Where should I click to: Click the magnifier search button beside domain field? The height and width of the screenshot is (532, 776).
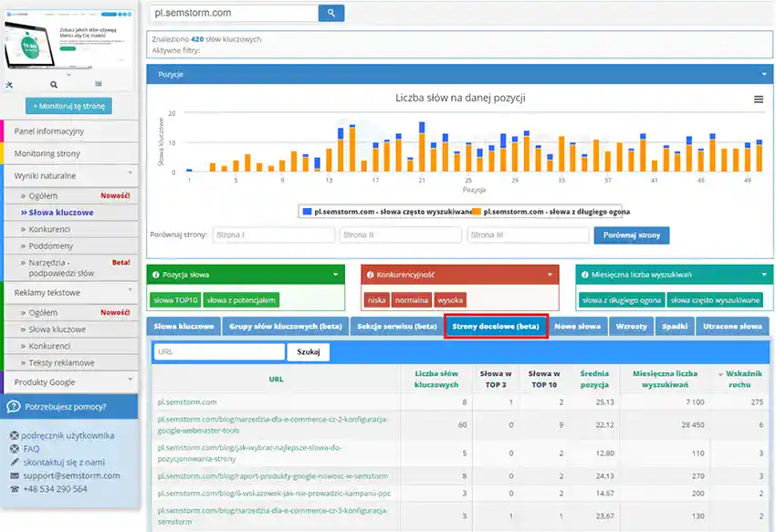click(331, 13)
